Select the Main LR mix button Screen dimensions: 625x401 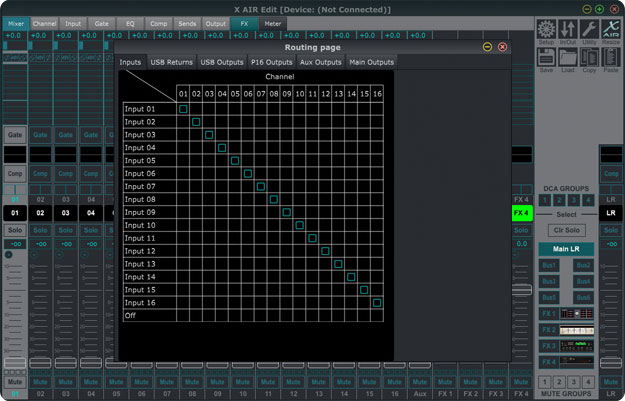pos(566,249)
